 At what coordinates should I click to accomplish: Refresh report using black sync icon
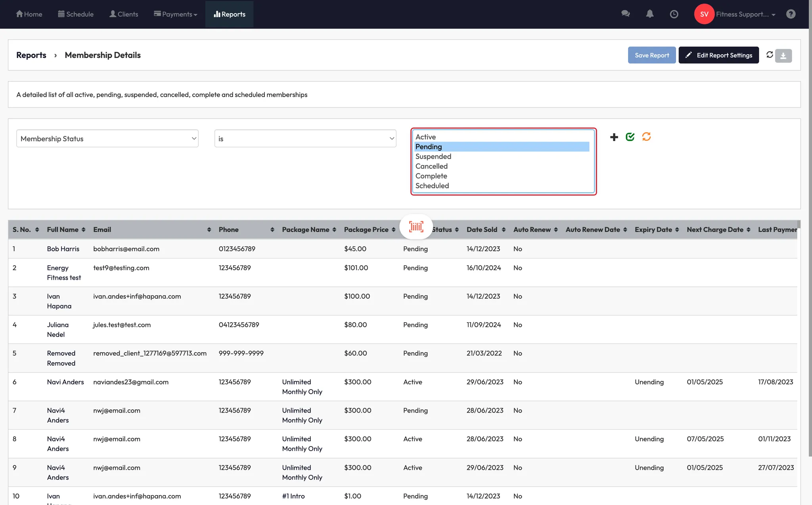pyautogui.click(x=770, y=55)
